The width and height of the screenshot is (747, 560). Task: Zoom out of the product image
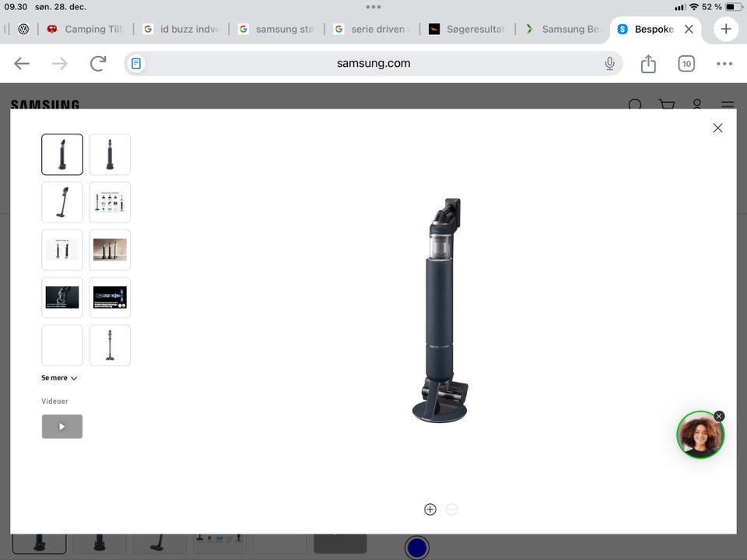(451, 509)
